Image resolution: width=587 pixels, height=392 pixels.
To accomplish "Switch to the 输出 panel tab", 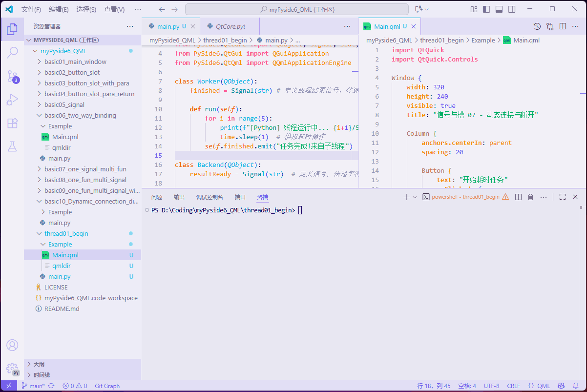I will [x=179, y=197].
